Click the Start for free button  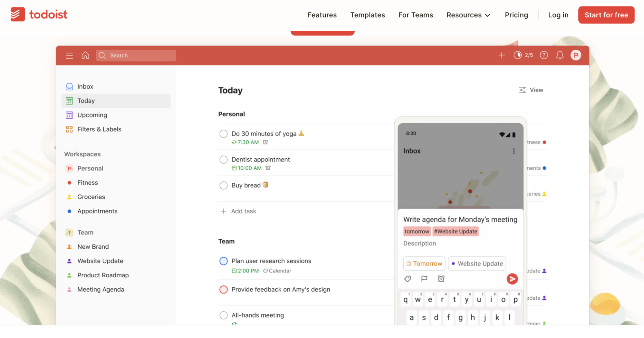(606, 15)
